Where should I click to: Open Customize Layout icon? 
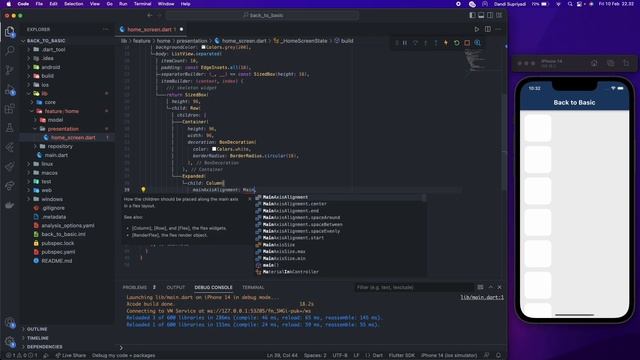click(499, 15)
